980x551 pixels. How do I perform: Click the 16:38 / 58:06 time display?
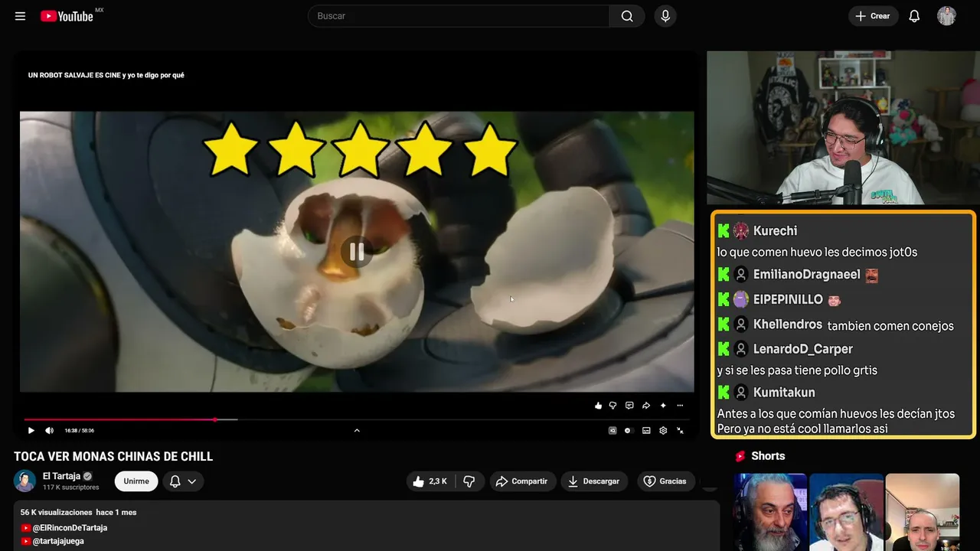[79, 431]
